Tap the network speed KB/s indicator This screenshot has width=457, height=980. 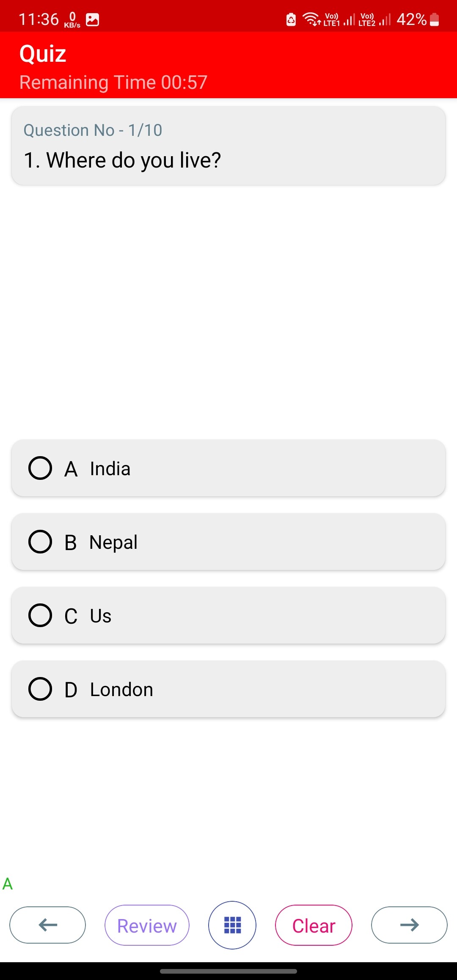coord(72,19)
